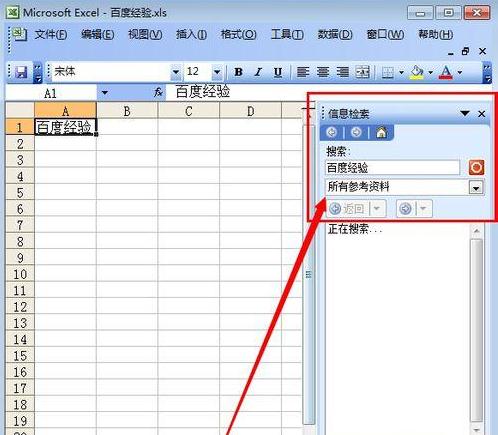Select cell A1 containing 百度经验

point(65,127)
